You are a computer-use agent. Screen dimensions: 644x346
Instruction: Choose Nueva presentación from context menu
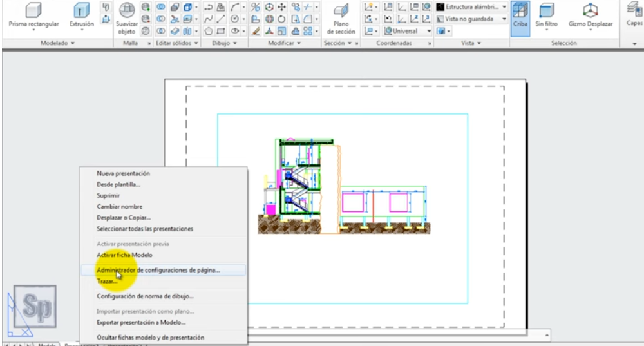[123, 173]
